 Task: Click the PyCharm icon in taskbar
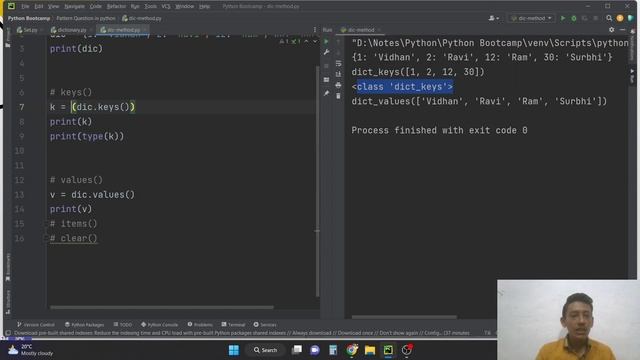[x=388, y=350]
